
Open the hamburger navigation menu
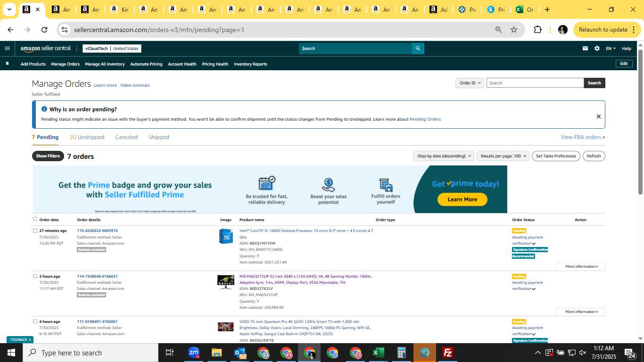(x=7, y=48)
